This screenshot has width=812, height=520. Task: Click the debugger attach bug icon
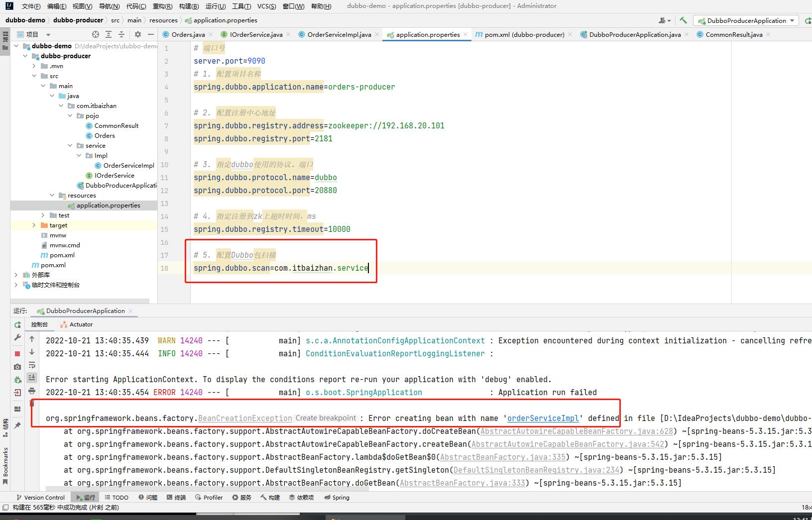17,380
